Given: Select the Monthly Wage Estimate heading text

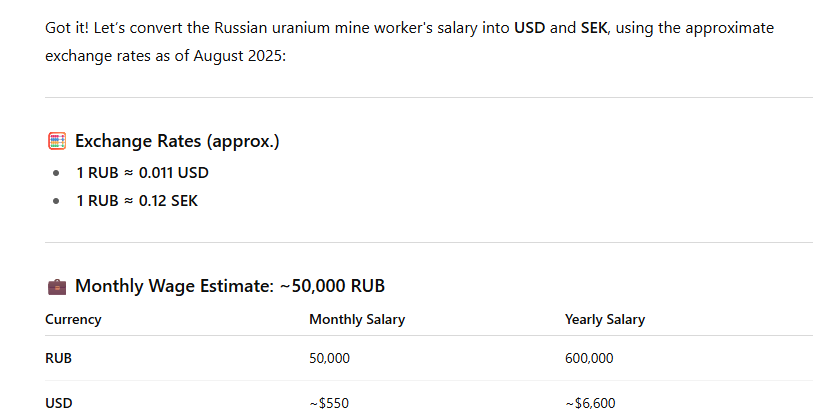Looking at the screenshot, I should click(230, 286).
